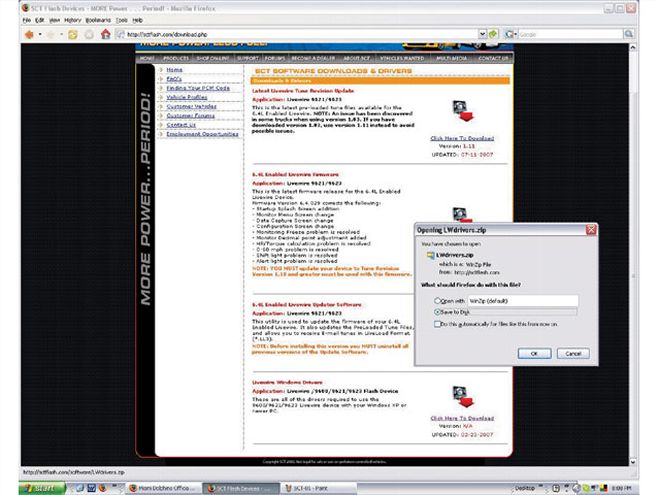Click SUPPORT in the site navigation bar
The width and height of the screenshot is (660, 495).
tap(248, 58)
